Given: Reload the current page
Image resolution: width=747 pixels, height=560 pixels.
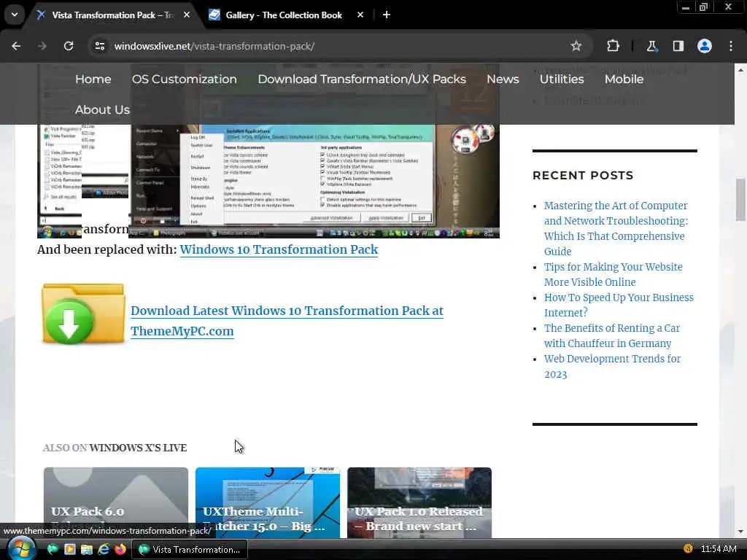Looking at the screenshot, I should pos(69,46).
